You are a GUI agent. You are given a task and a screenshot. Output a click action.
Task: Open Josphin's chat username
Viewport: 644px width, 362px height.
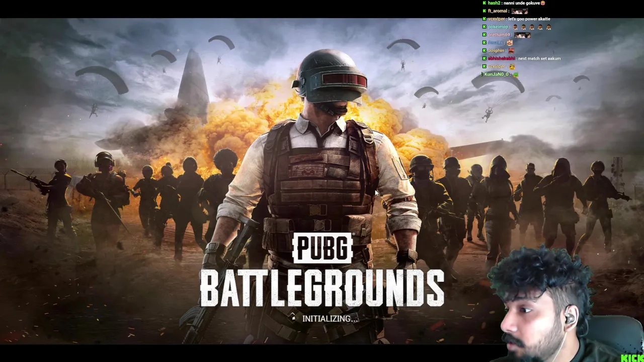tap(496, 50)
